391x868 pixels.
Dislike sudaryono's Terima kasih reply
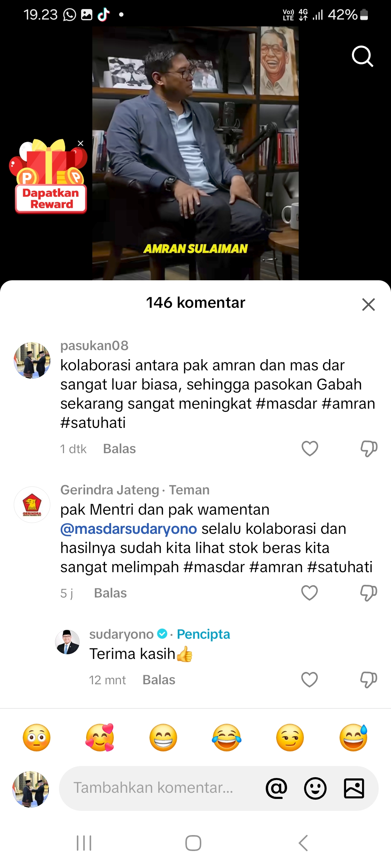coord(369,680)
